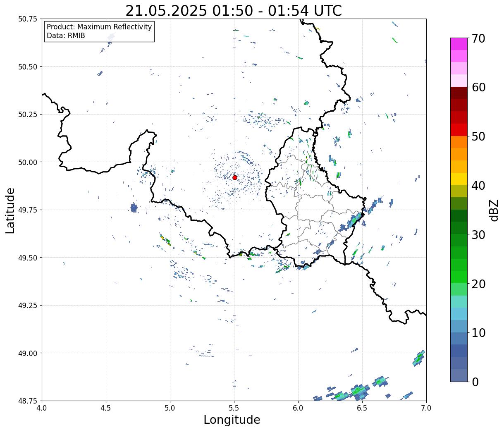Click the magenta top swatch of colorbar
Image resolution: width=504 pixels, height=430 pixels.
pos(459,44)
